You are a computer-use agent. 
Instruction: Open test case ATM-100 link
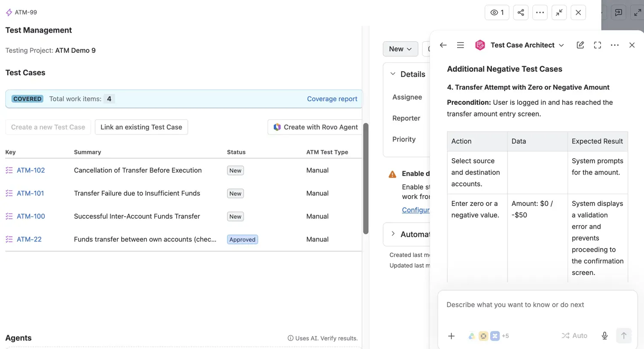click(x=31, y=216)
